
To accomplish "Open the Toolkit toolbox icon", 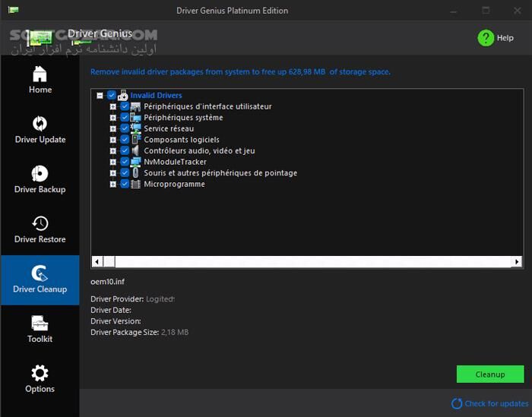I will [40, 323].
